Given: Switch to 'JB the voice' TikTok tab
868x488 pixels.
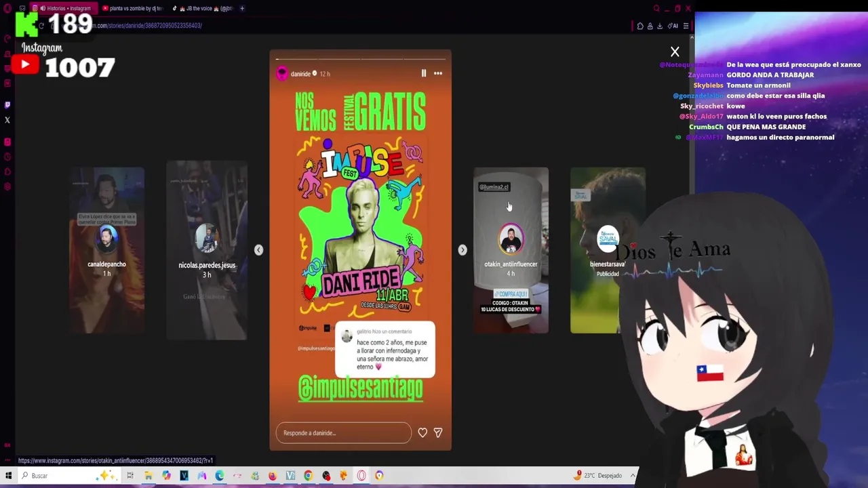Looking at the screenshot, I should [x=202, y=8].
